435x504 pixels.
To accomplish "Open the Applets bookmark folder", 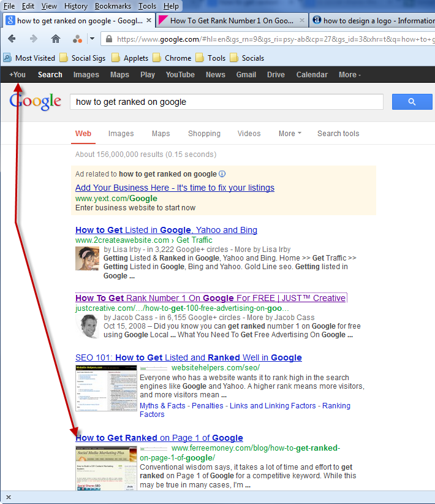I will 130,58.
